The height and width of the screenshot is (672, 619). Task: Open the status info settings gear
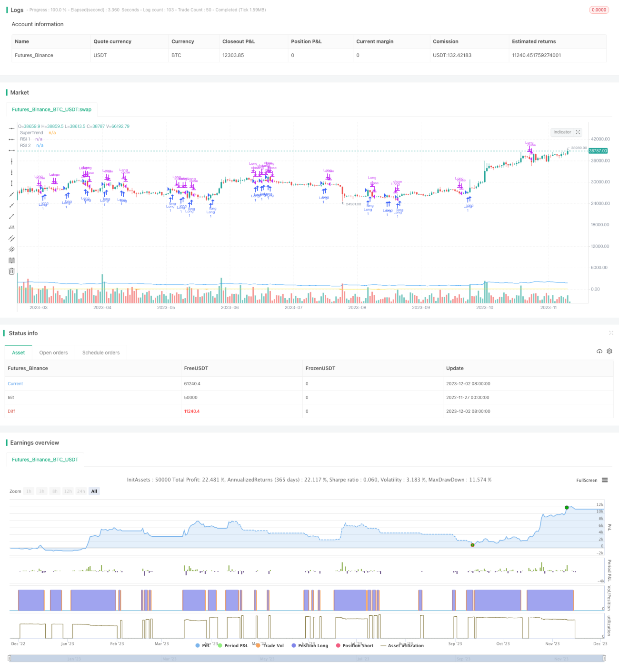pyautogui.click(x=609, y=351)
